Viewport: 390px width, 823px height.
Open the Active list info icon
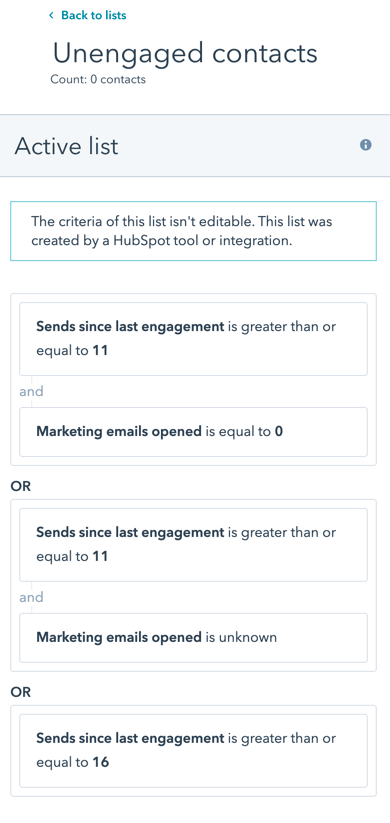tap(365, 145)
